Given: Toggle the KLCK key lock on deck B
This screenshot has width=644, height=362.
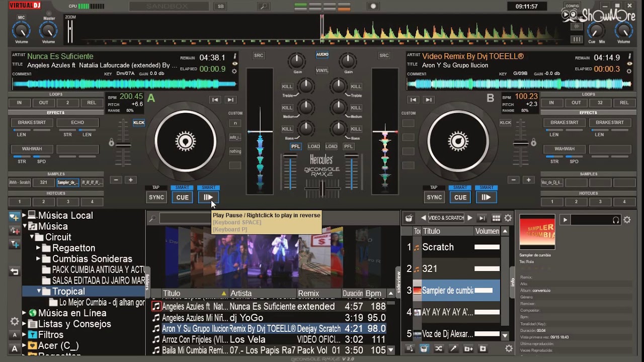Looking at the screenshot, I should pos(505,122).
